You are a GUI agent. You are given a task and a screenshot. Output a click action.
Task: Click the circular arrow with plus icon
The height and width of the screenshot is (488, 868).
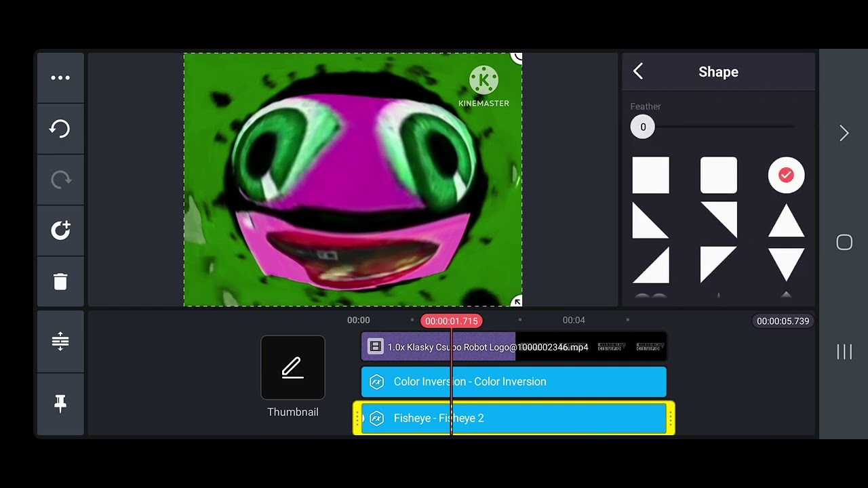coord(60,230)
